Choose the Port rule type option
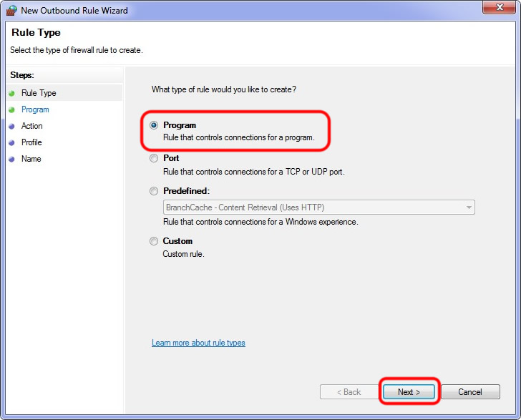This screenshot has height=420, width=521. click(153, 158)
